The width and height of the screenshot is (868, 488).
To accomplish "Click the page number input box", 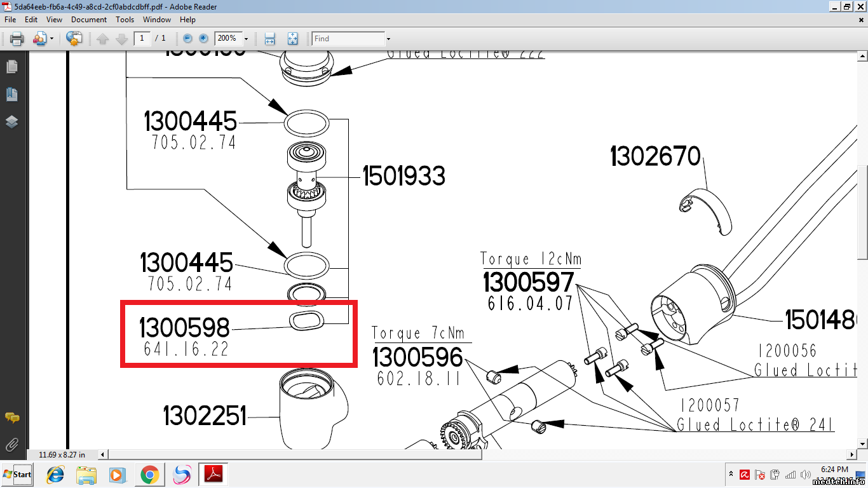I will point(142,39).
